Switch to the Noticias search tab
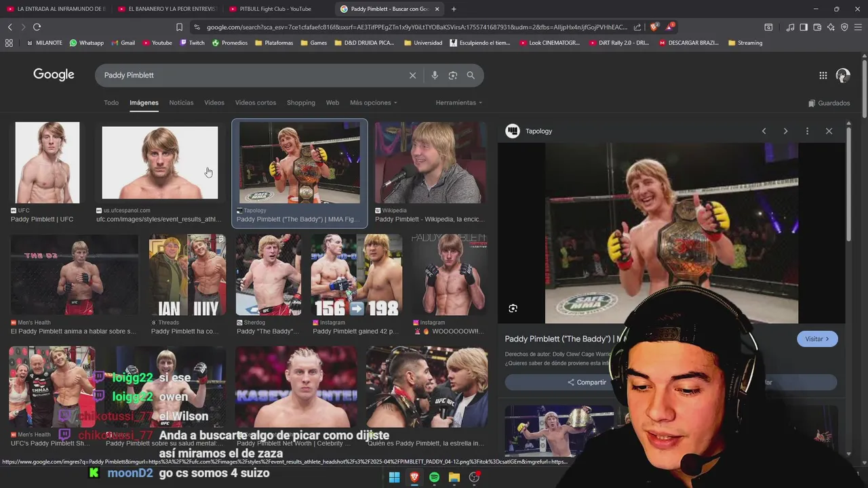Image resolution: width=868 pixels, height=488 pixels. tap(181, 102)
